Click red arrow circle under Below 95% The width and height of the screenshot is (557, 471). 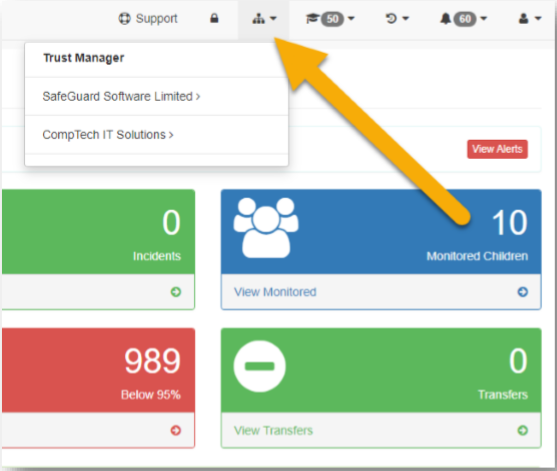tap(175, 431)
